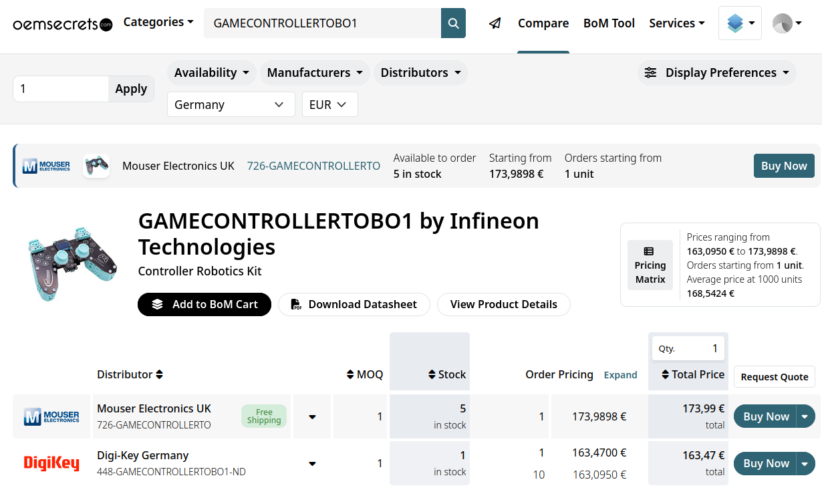Open the user avatar menu

[787, 23]
